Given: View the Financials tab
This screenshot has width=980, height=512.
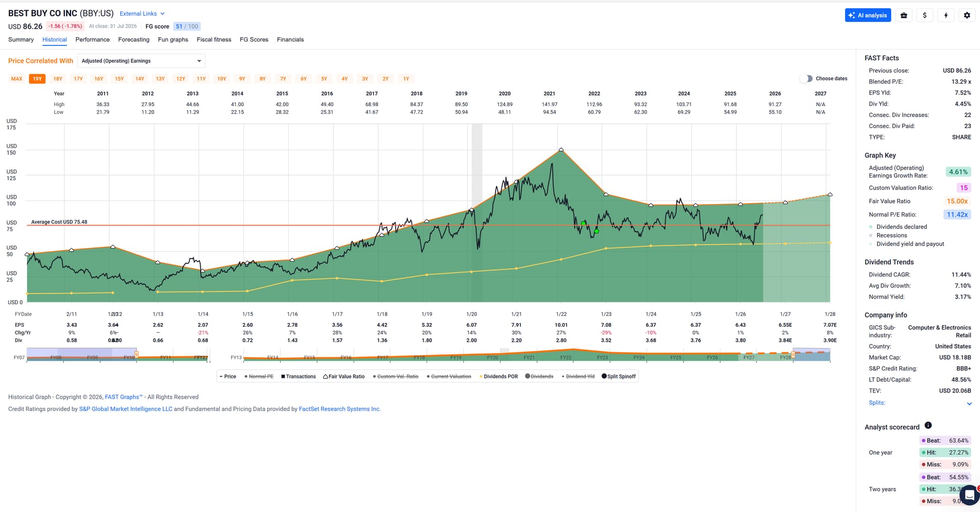Looking at the screenshot, I should [290, 40].
